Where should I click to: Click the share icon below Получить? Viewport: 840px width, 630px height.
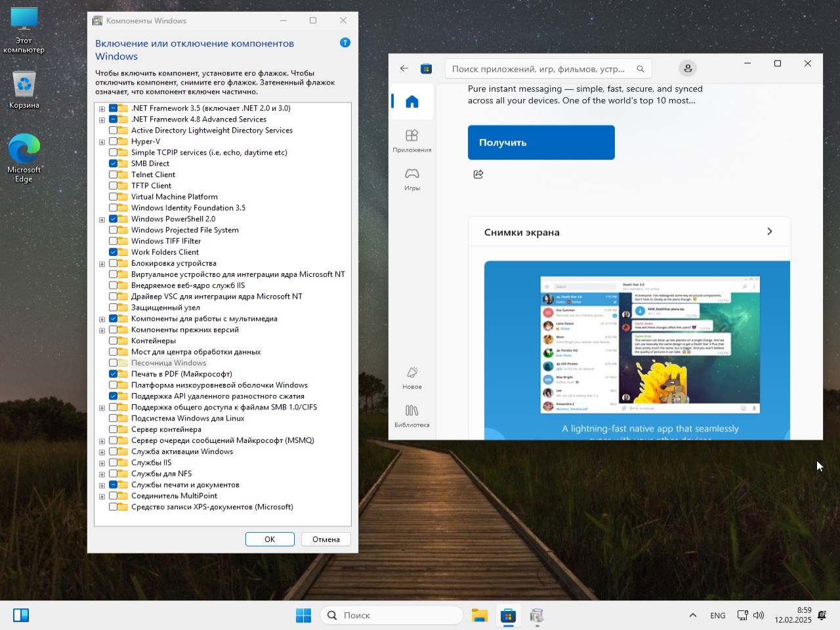(478, 174)
